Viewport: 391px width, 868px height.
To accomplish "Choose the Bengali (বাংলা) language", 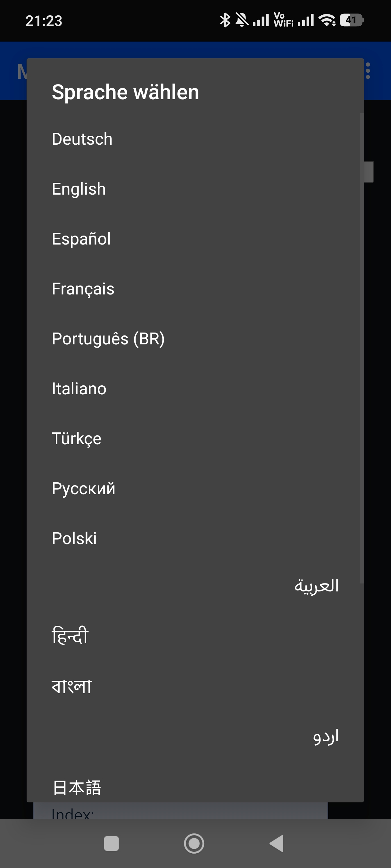I will point(71,686).
